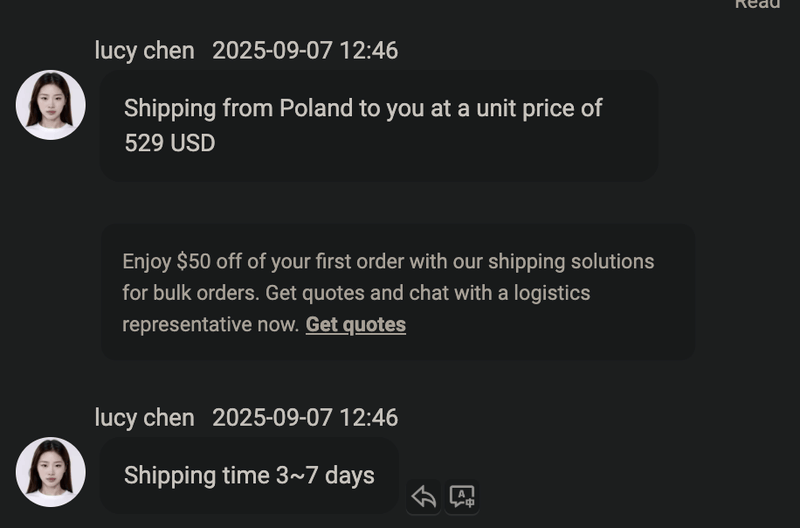Click lucy chen's avatar beside Poland message
The width and height of the screenshot is (800, 528).
pos(50,105)
